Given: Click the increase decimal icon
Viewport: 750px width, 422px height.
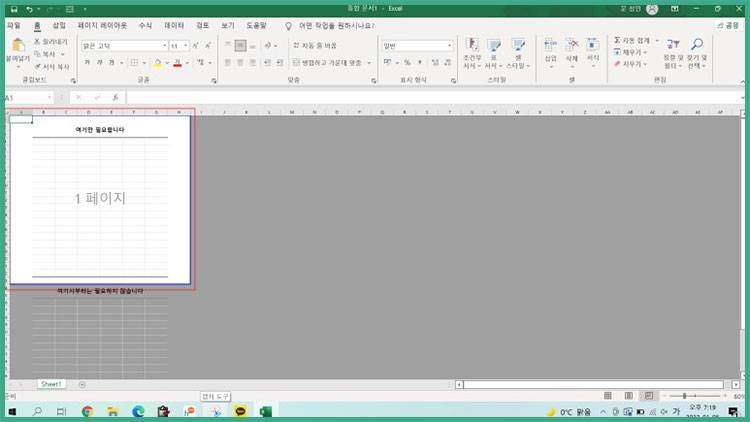Looking at the screenshot, I should (x=435, y=63).
